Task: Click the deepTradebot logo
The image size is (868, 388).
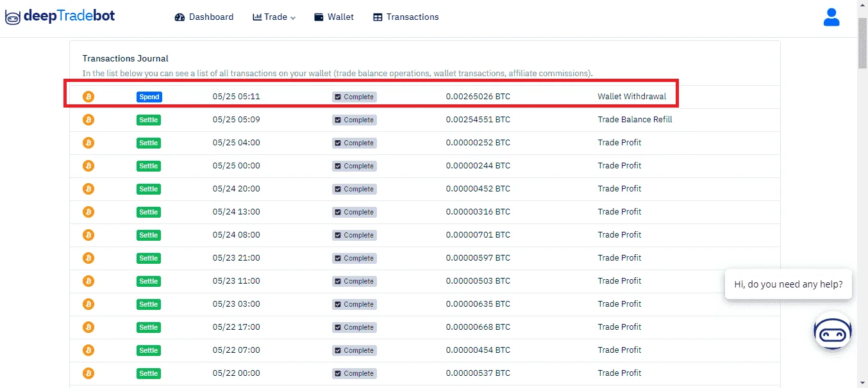Action: pos(60,17)
